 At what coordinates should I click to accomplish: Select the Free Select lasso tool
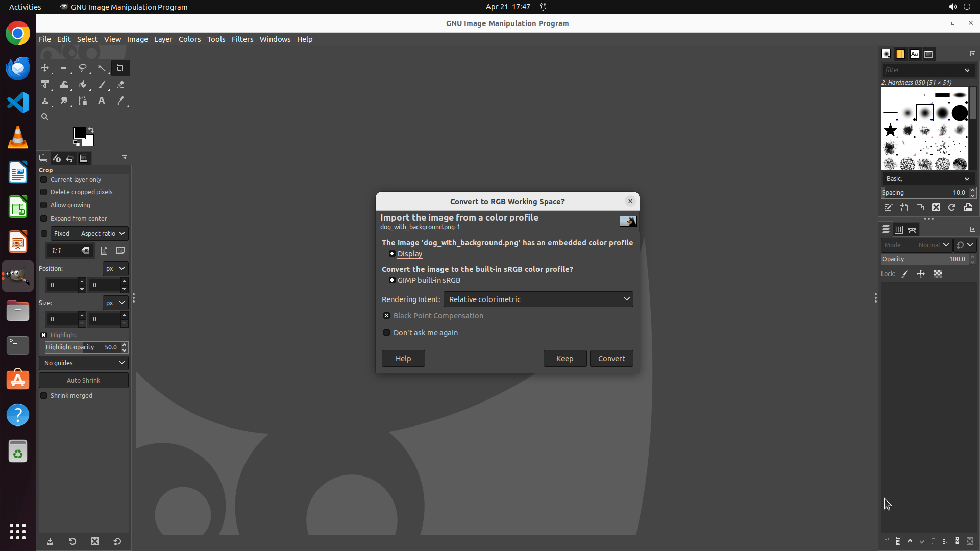83,68
